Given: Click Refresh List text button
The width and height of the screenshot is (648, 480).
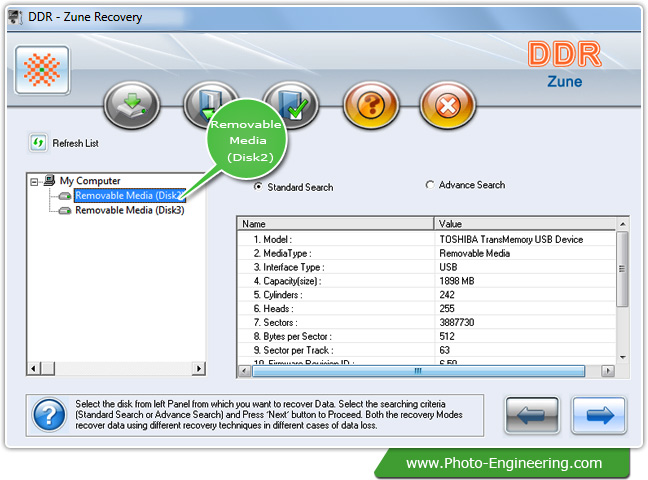Looking at the screenshot, I should point(75,143).
